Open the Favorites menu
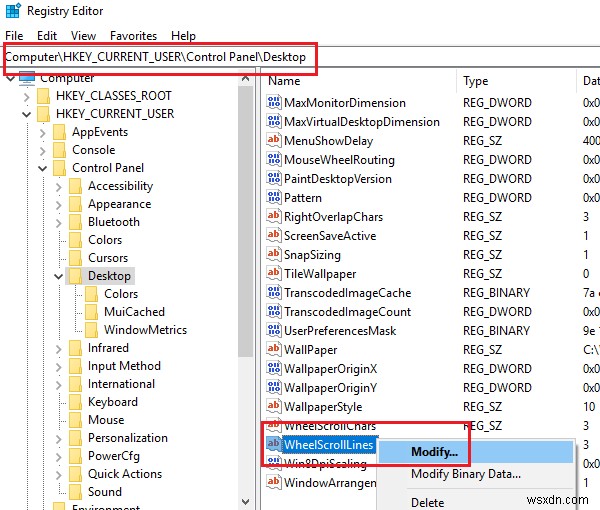The image size is (600, 510). click(x=133, y=36)
